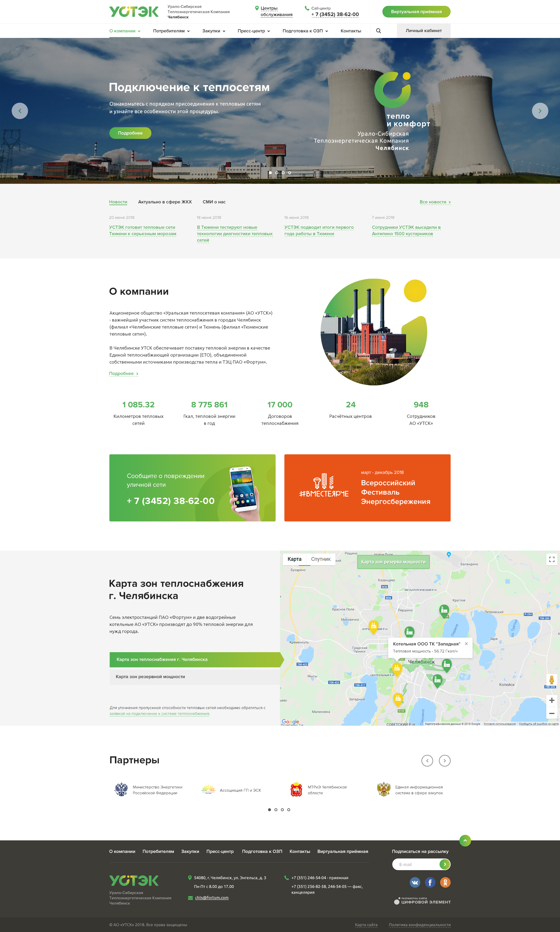Select Карта зон резервной мощности item

(x=150, y=676)
